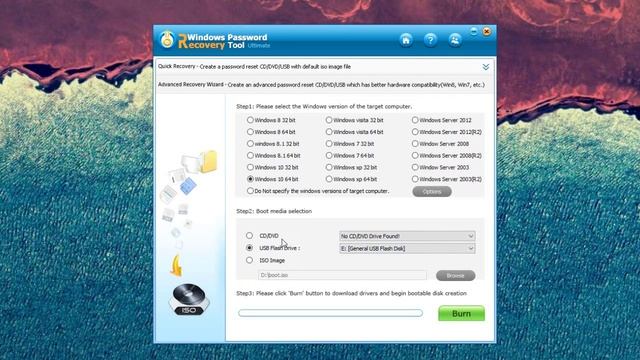Select CD/DVD boot media radio button
Screen dimensions: 640x360
tap(249, 236)
